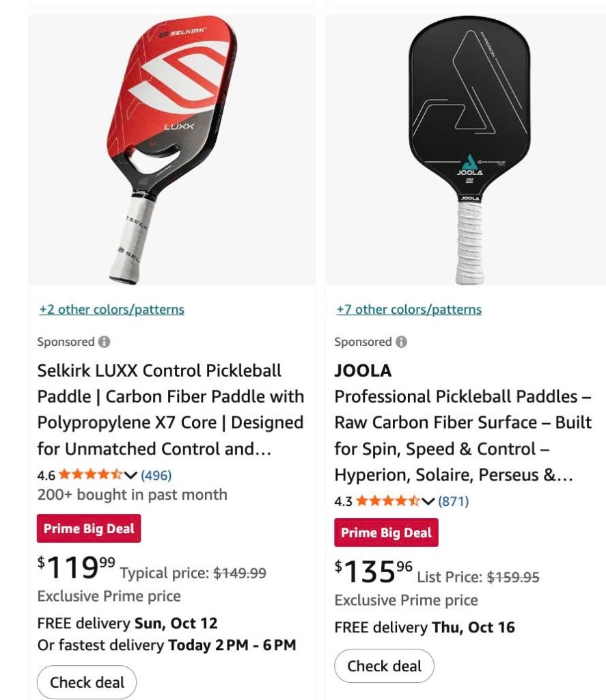Click the Prime Big Deal badge on Selkirk

(x=89, y=528)
